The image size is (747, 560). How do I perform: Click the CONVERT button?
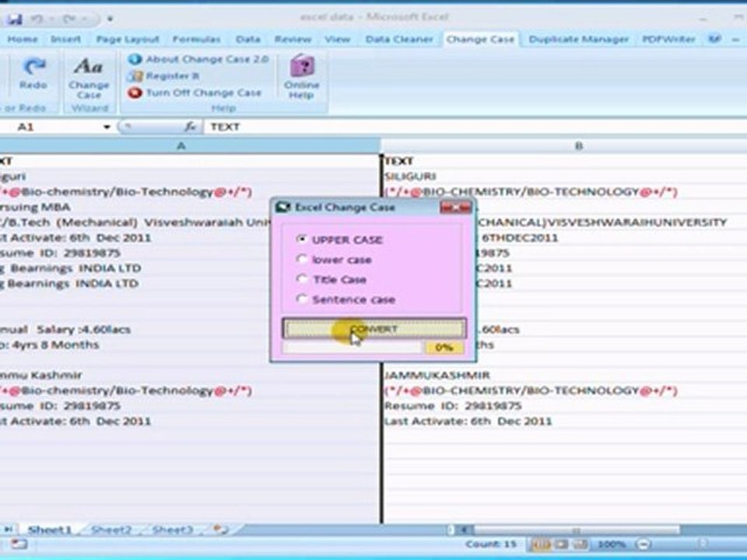pos(374,328)
